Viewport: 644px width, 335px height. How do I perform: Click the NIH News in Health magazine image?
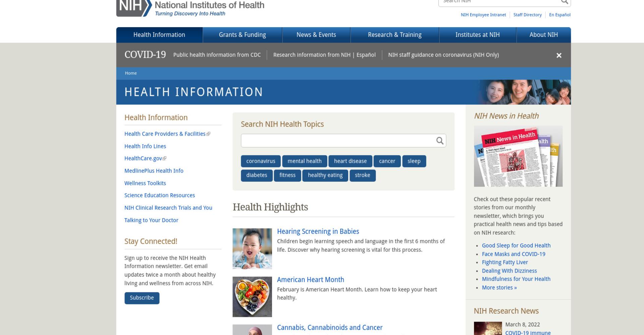coord(518,156)
